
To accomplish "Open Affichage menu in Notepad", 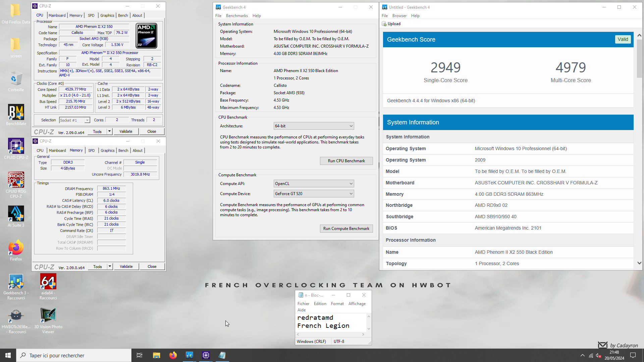I will (x=357, y=304).
